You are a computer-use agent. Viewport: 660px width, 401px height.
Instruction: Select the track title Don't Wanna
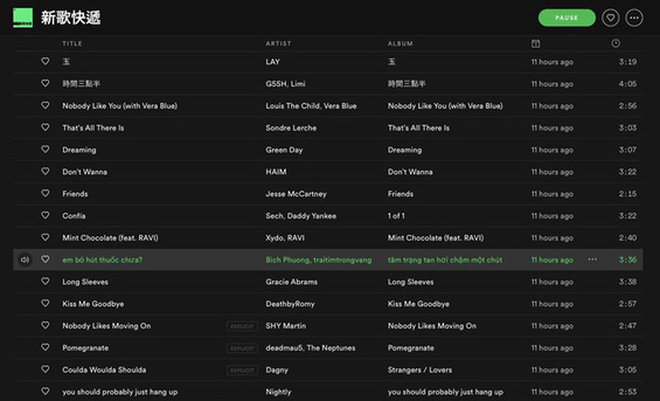point(85,172)
